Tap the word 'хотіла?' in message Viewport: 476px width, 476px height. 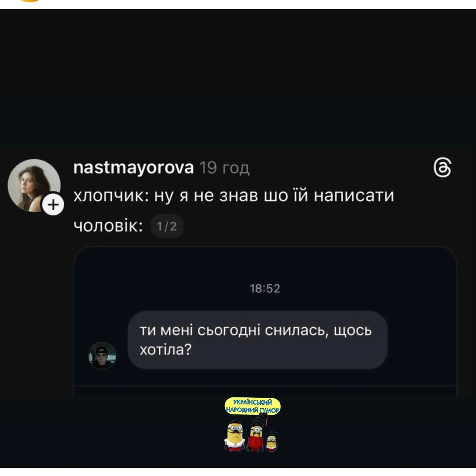[166, 349]
